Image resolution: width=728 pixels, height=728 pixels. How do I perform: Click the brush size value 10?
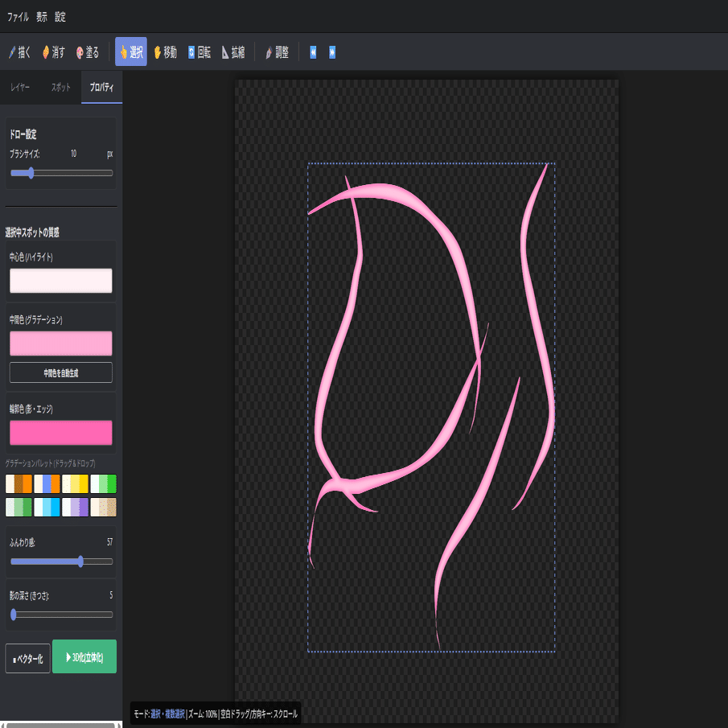coord(73,153)
